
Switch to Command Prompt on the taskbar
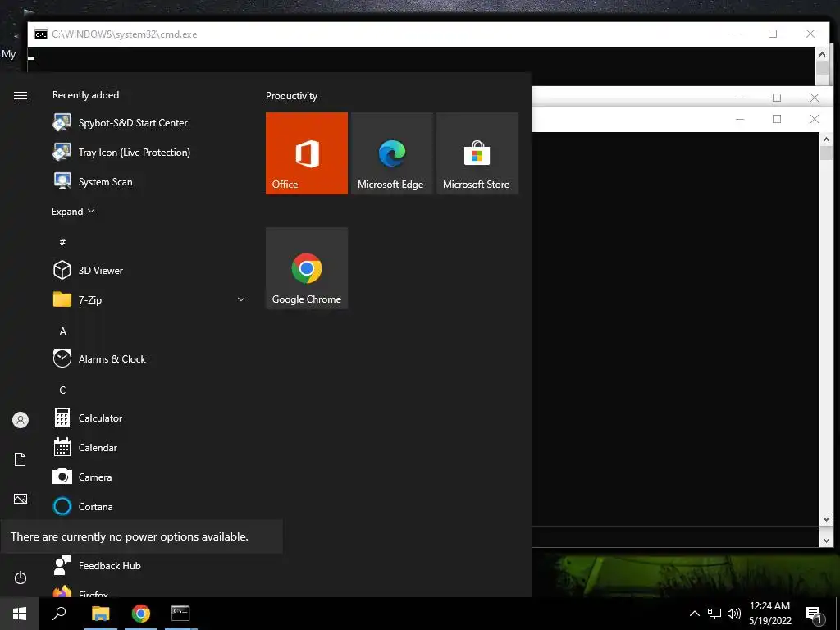pos(180,614)
